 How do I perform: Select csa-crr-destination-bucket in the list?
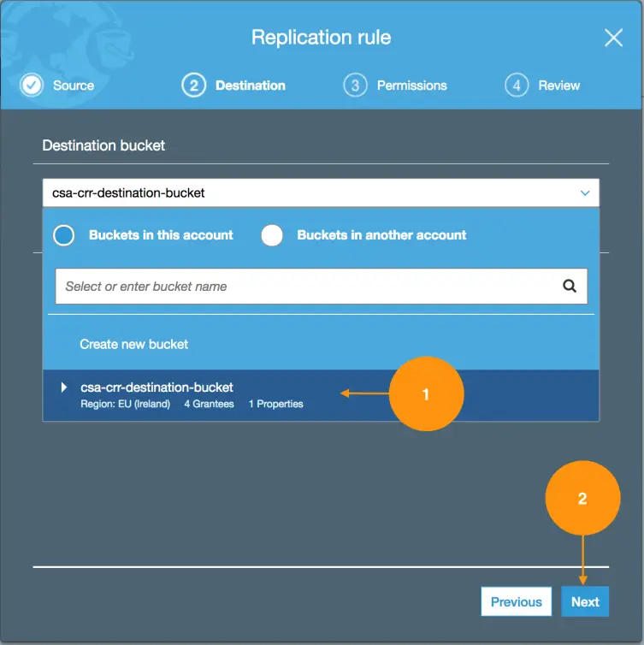321,395
